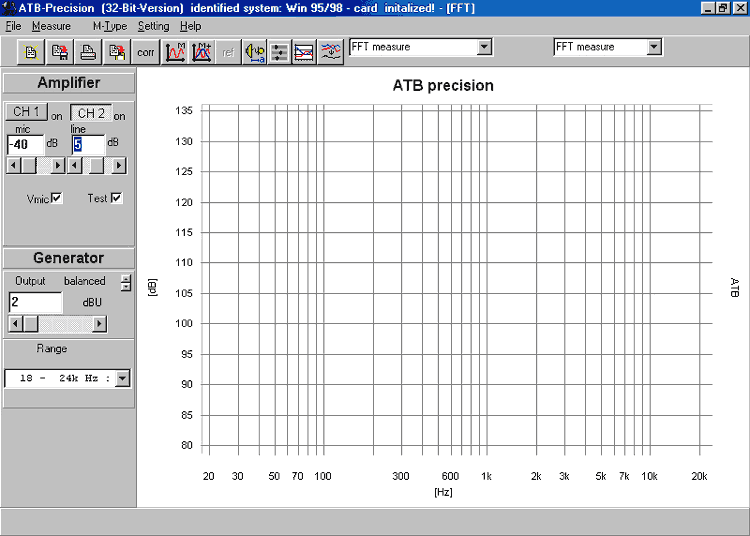Screen dimensions: 750x536
Task: Toggle the CH 2 channel button
Action: pos(91,113)
